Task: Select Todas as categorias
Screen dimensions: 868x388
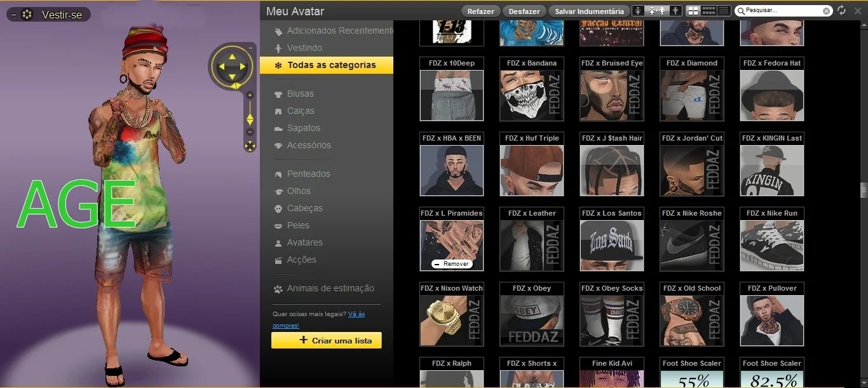Action: [326, 65]
